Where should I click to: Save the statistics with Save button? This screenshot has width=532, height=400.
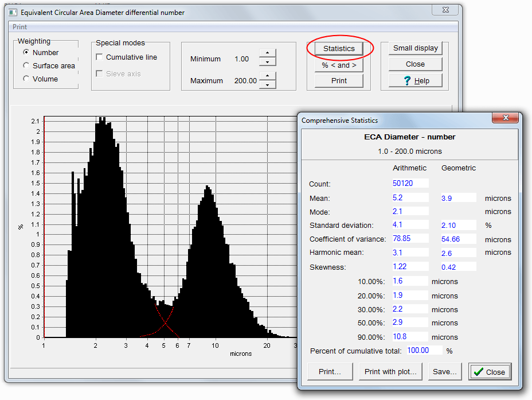point(445,371)
